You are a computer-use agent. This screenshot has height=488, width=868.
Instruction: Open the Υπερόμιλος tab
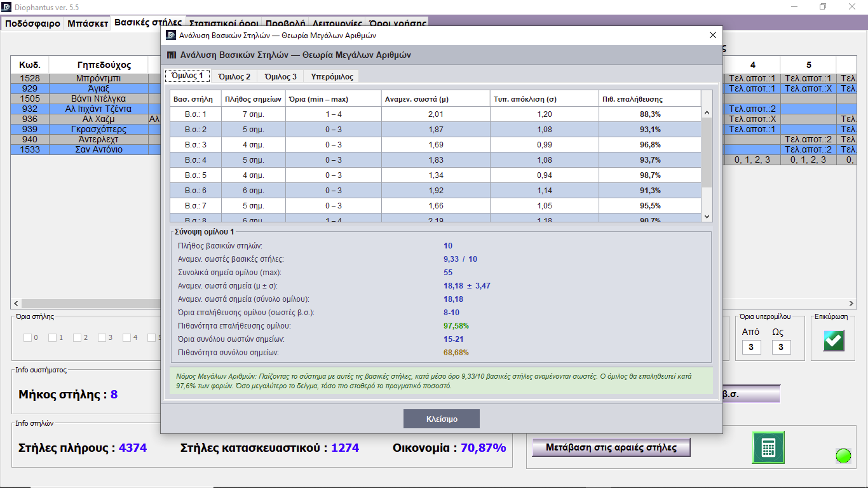click(x=331, y=76)
